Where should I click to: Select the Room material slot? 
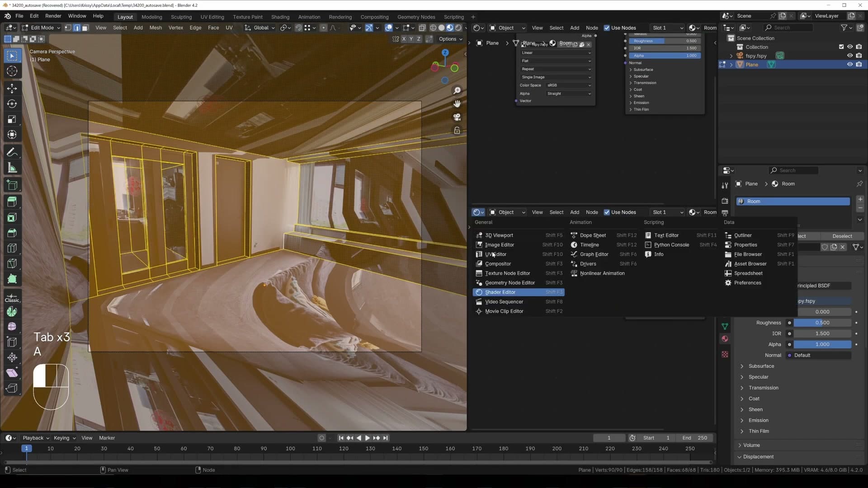(793, 202)
